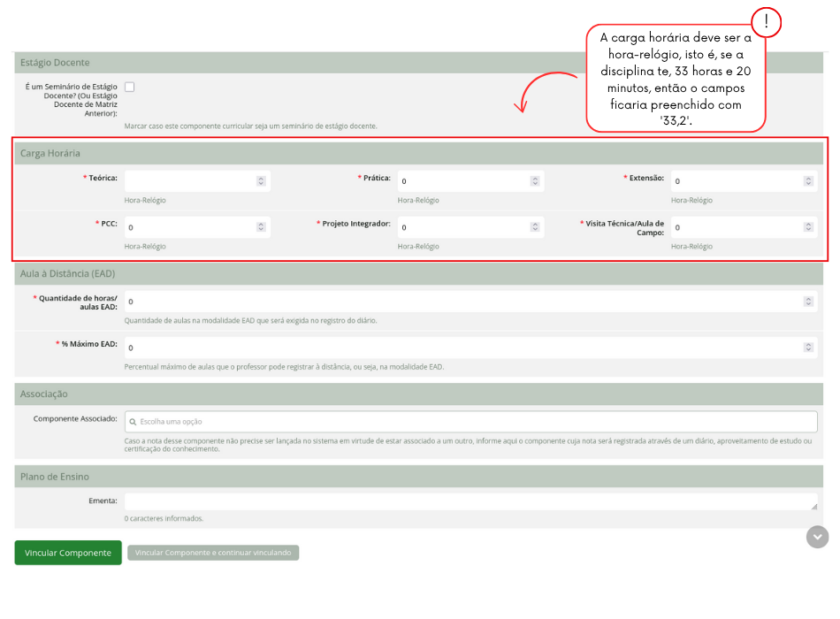
Task: Click the Vincular Componente button
Action: tap(68, 553)
